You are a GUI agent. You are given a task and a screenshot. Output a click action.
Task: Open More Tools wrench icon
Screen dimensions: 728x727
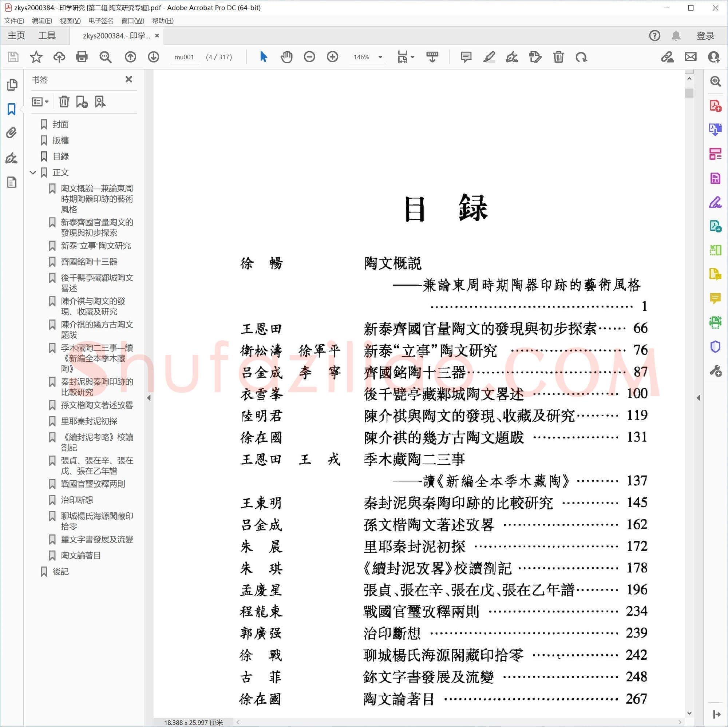pos(715,371)
